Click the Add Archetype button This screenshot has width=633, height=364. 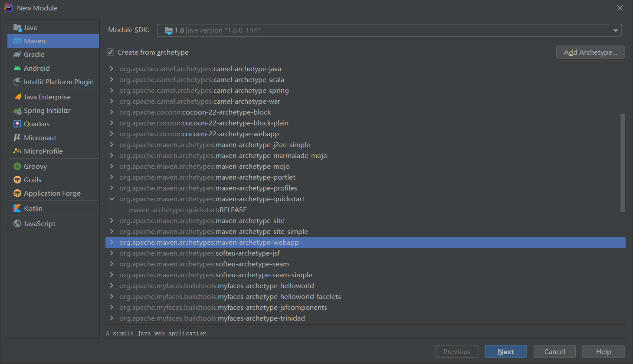(590, 52)
